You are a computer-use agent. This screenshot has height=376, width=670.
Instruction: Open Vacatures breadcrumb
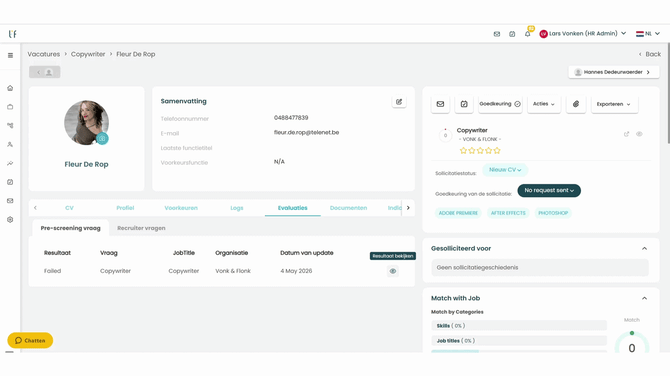[44, 54]
